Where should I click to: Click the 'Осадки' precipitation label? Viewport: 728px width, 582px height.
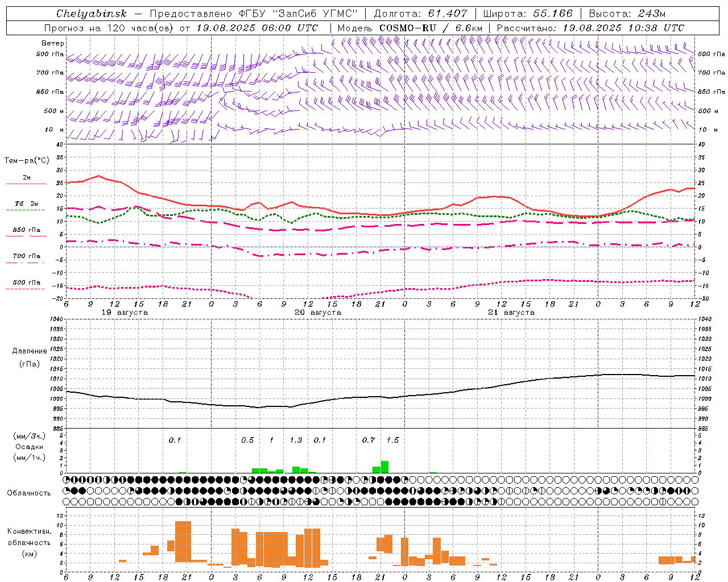pos(29,447)
